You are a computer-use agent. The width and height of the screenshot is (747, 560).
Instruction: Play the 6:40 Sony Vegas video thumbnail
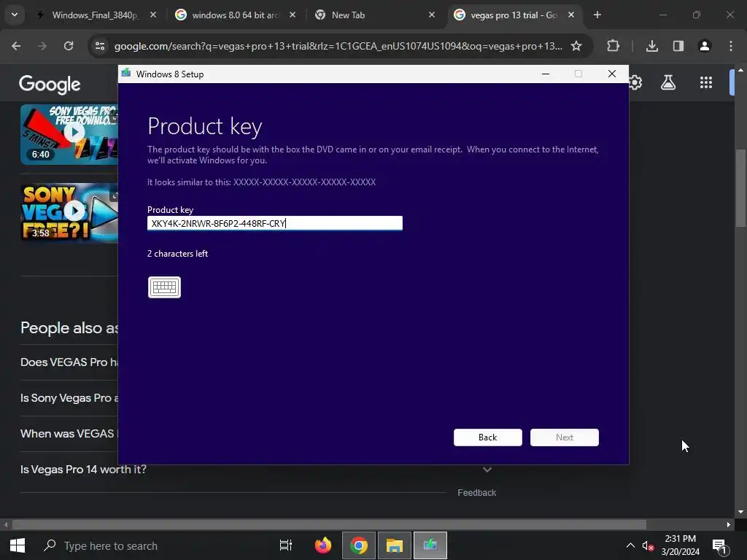coord(69,135)
